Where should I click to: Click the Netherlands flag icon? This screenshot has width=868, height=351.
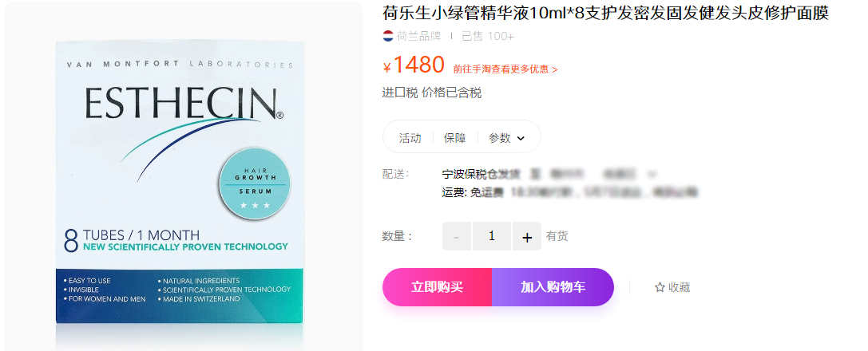(388, 36)
